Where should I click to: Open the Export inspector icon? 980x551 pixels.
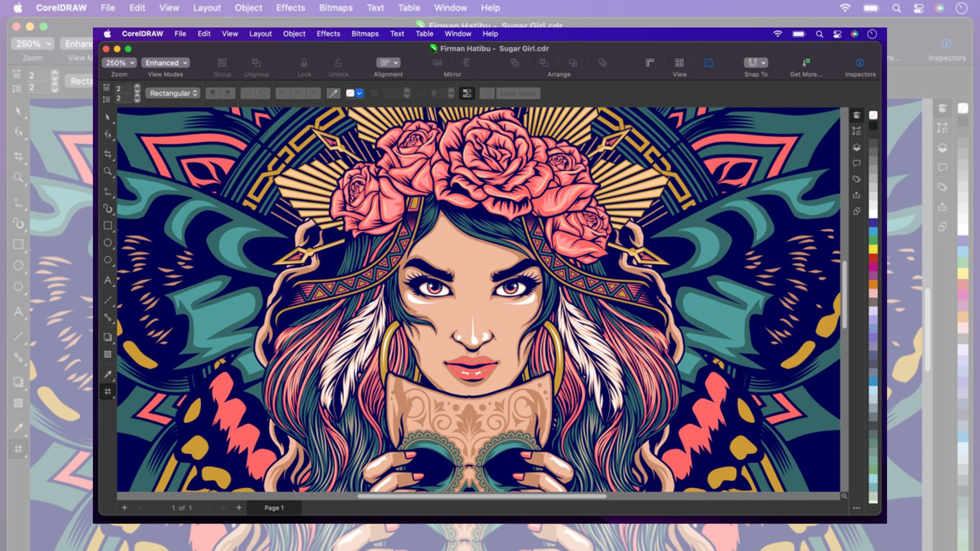856,195
